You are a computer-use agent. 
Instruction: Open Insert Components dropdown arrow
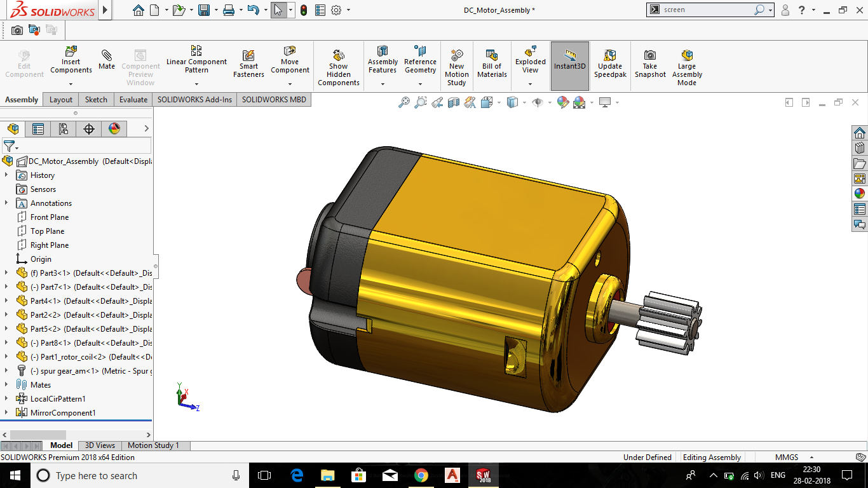tap(71, 84)
